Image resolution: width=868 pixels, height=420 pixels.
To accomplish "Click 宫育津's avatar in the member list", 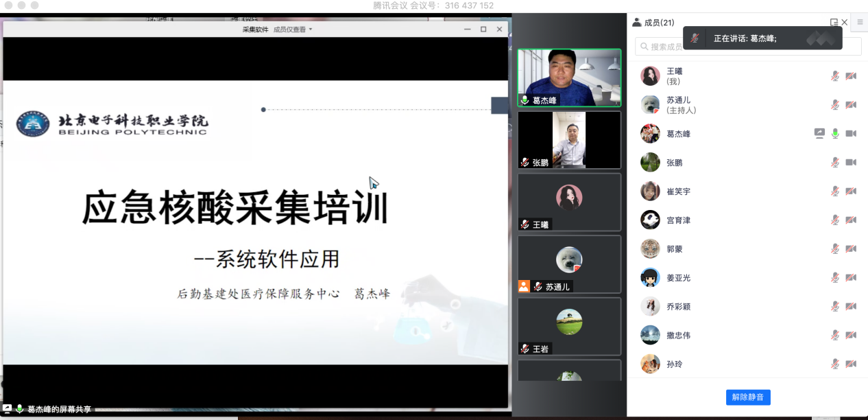I will coord(650,220).
